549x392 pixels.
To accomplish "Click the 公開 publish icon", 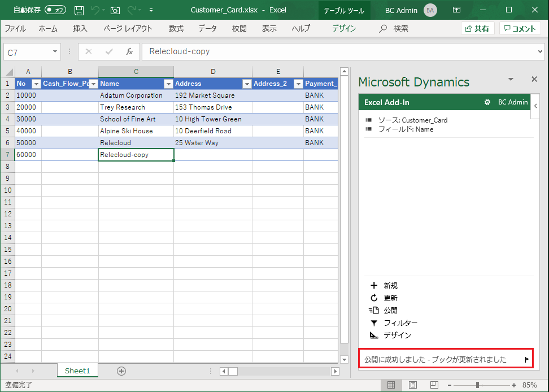I will pos(374,310).
